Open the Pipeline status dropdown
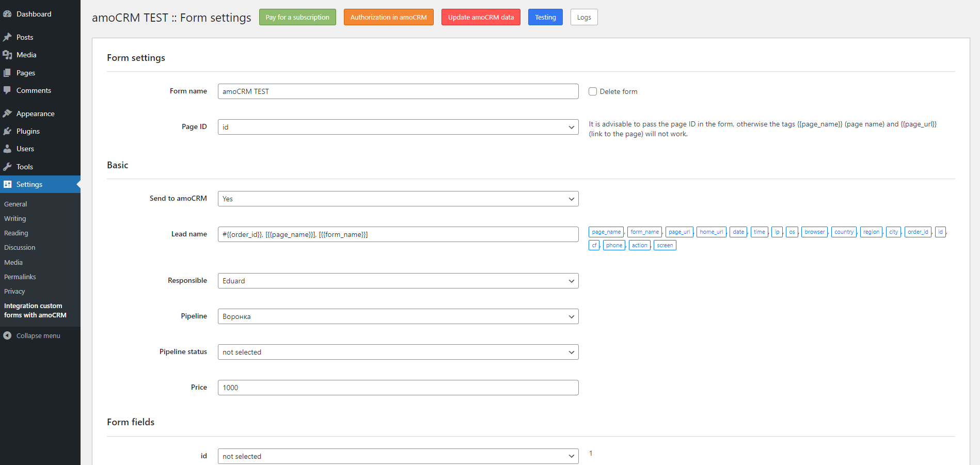 click(x=398, y=352)
